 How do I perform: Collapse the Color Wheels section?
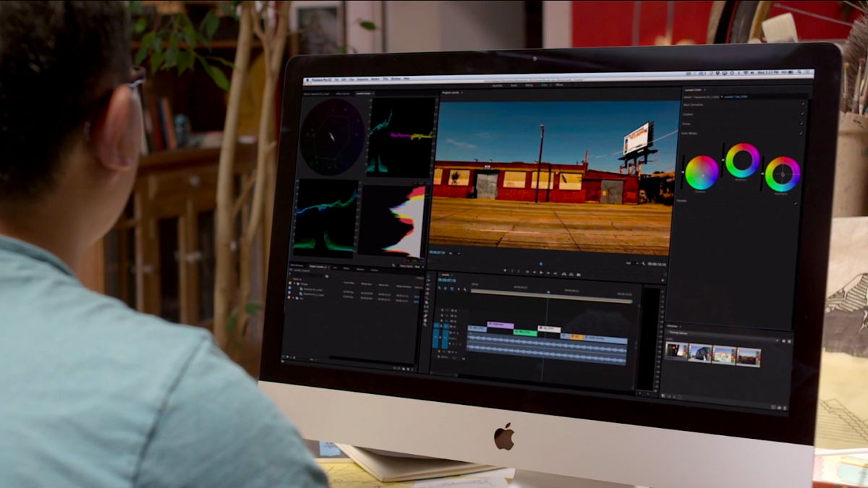689,134
